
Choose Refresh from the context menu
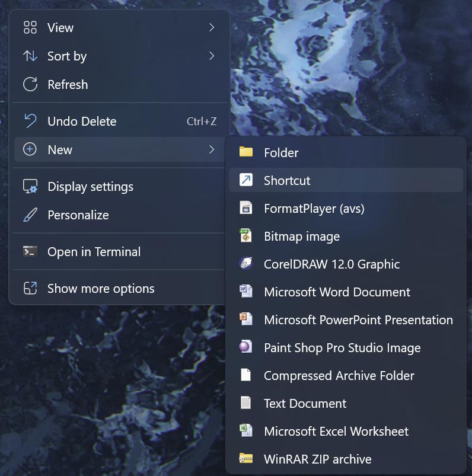[119, 85]
